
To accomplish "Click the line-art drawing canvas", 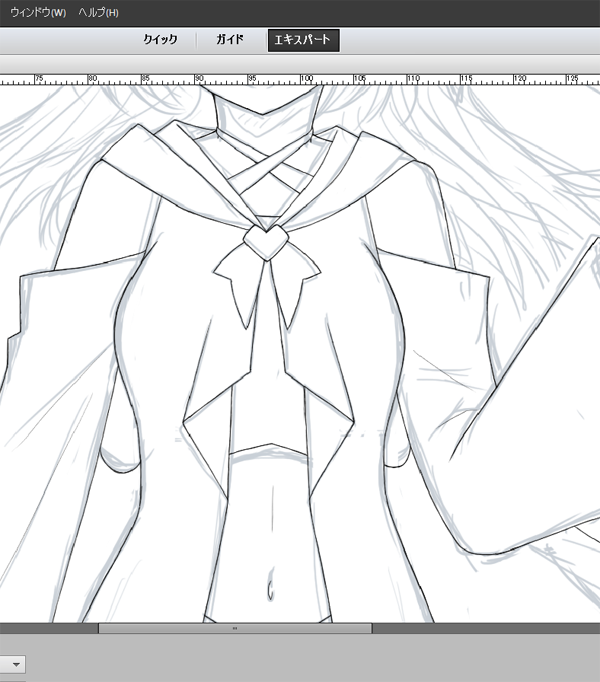I will (300, 354).
